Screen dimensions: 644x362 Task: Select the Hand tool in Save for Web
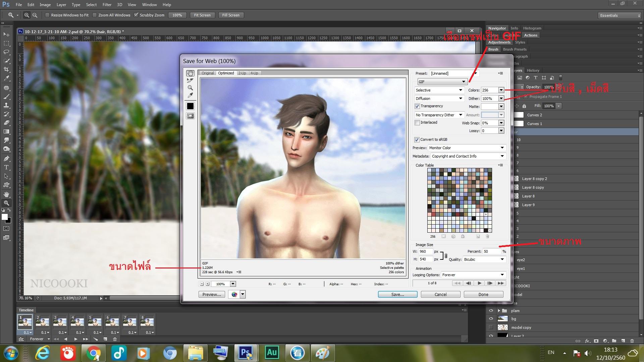190,73
